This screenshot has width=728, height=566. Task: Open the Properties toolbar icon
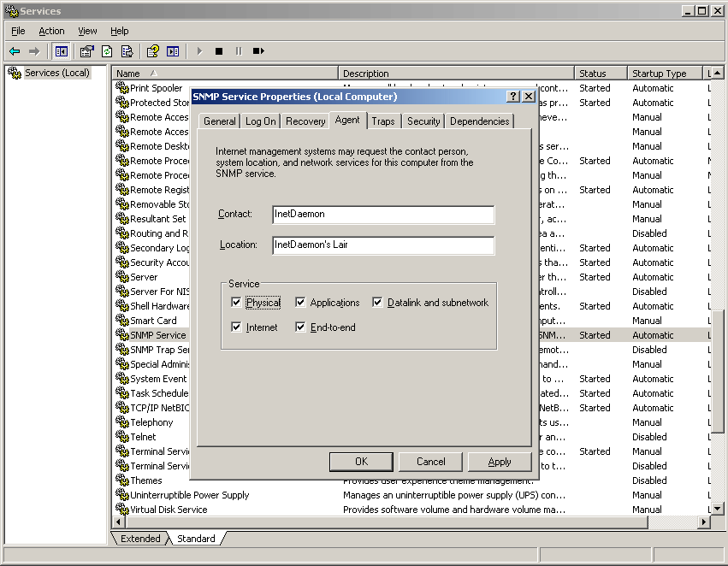[x=86, y=51]
